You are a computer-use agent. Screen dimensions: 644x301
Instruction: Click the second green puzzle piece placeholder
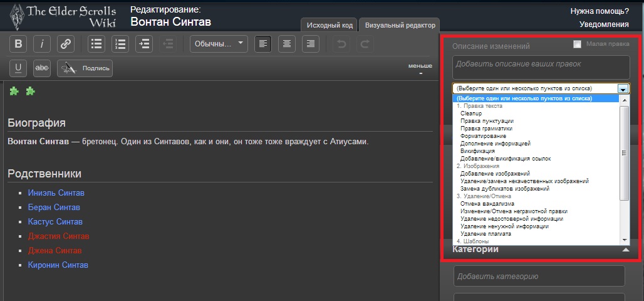tap(31, 92)
